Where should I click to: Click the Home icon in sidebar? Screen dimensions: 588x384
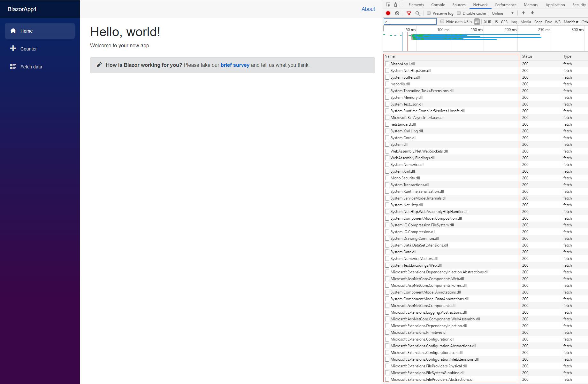pyautogui.click(x=13, y=31)
